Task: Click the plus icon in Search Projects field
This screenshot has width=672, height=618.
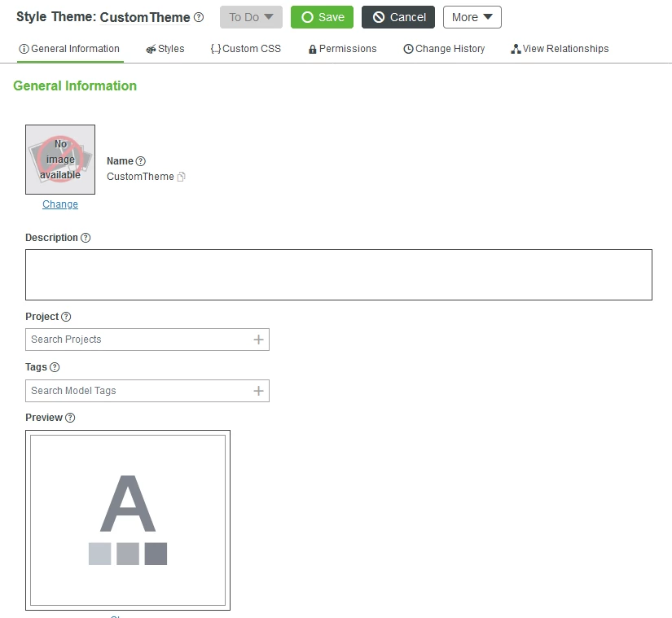Action: [x=259, y=340]
